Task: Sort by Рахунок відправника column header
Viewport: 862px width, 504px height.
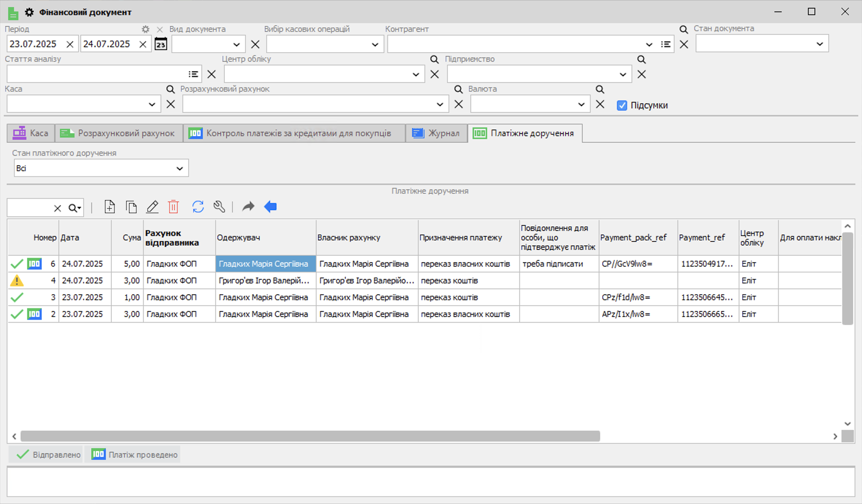Action: tap(179, 237)
